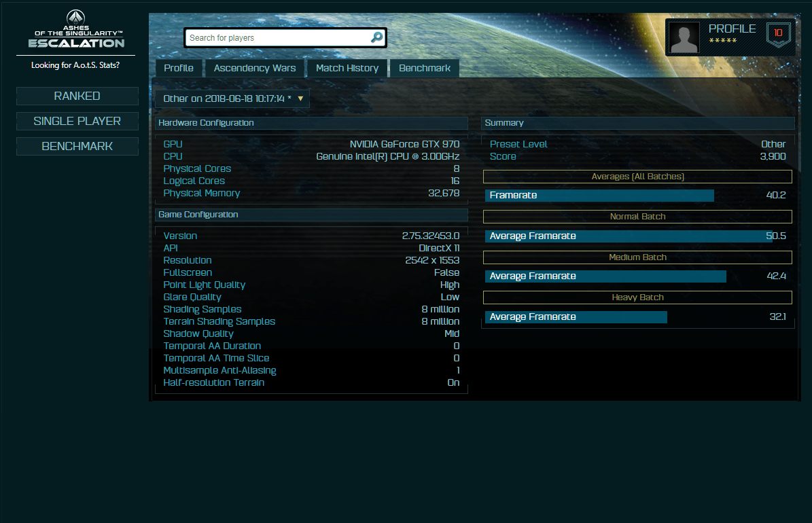This screenshot has width=812, height=523.
Task: Click the rank badge showing 10
Action: (778, 33)
